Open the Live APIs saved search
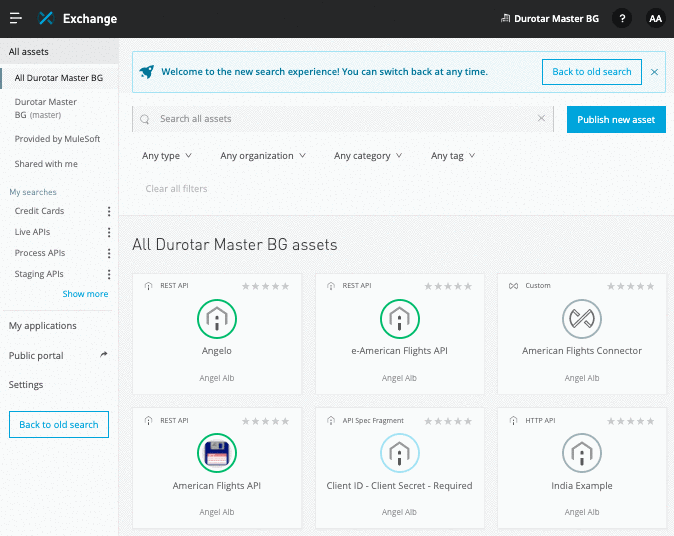Image resolution: width=674 pixels, height=536 pixels. (32, 232)
